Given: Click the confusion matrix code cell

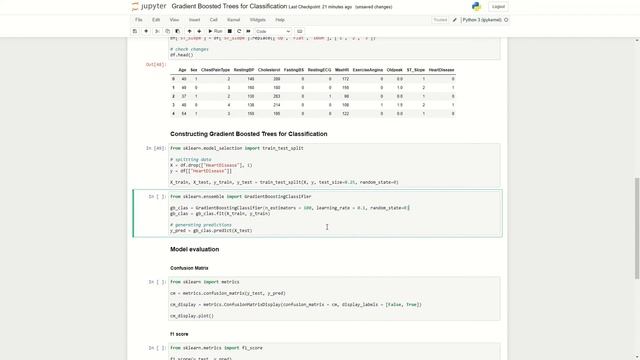Looking at the screenshot, I should pos(334,299).
